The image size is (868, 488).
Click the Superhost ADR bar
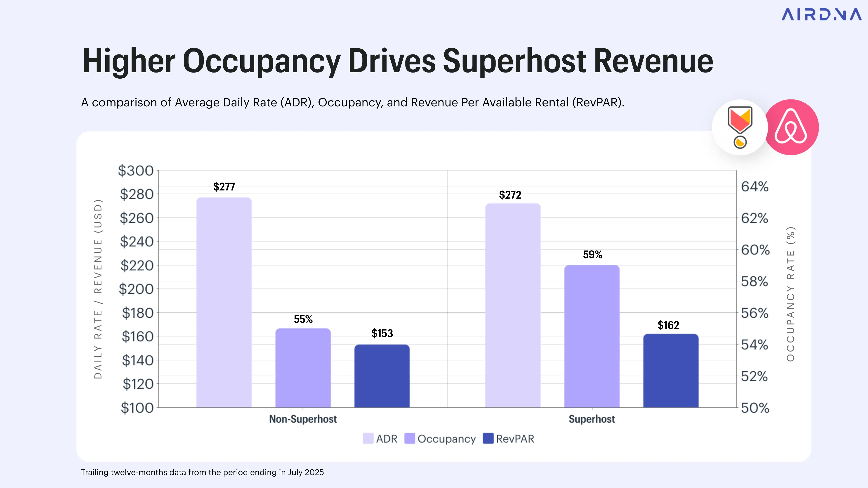click(x=513, y=305)
